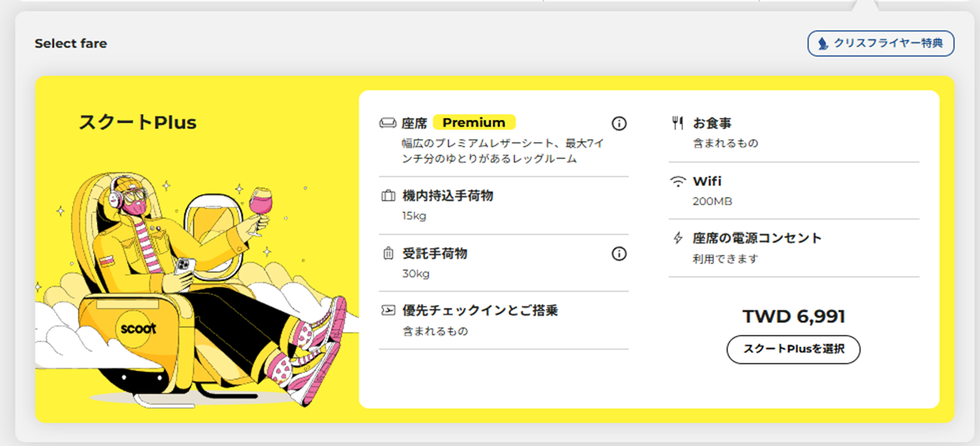Click the スクートPlus fare title
The width and height of the screenshot is (980, 446).
137,122
